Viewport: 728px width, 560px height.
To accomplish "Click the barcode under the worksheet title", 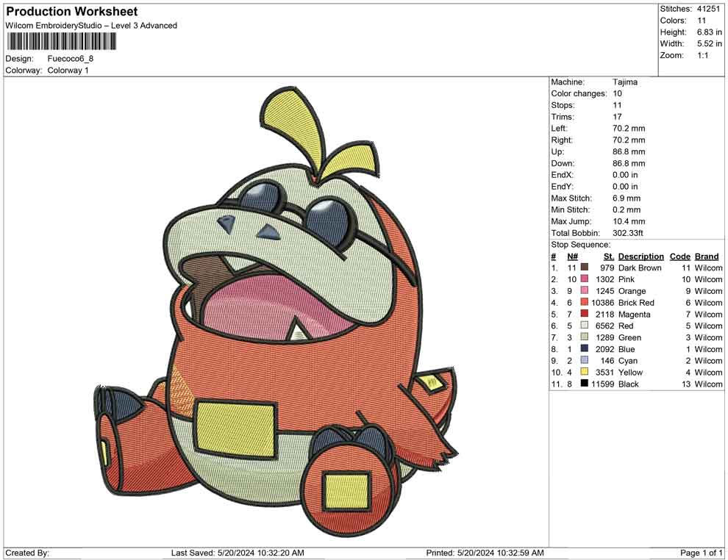I will pos(61,42).
